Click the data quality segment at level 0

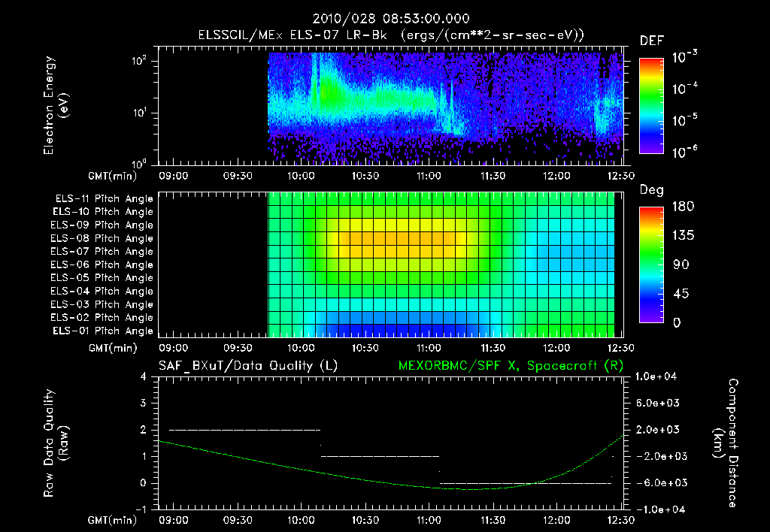click(x=526, y=483)
